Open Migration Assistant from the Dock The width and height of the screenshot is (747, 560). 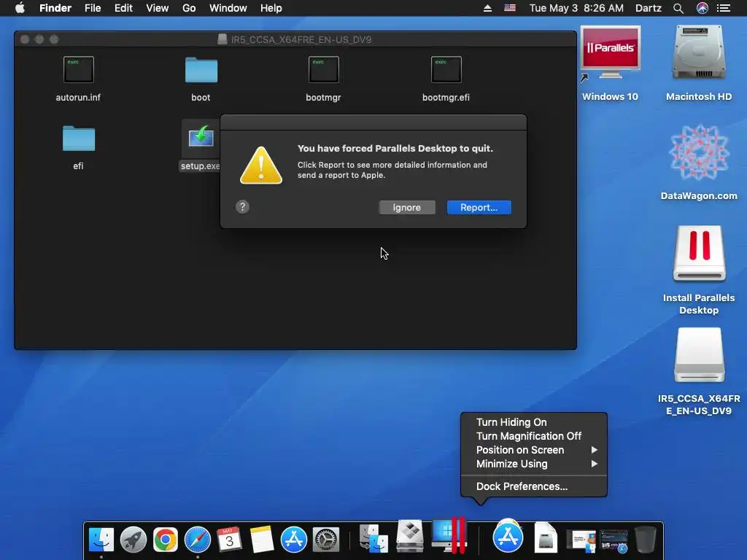tap(373, 539)
